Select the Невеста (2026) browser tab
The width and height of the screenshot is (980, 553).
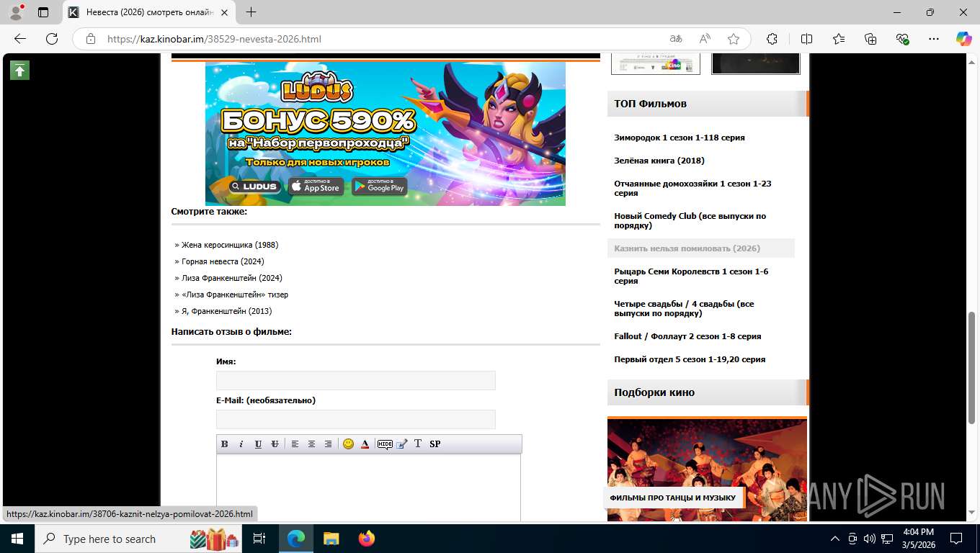(149, 12)
